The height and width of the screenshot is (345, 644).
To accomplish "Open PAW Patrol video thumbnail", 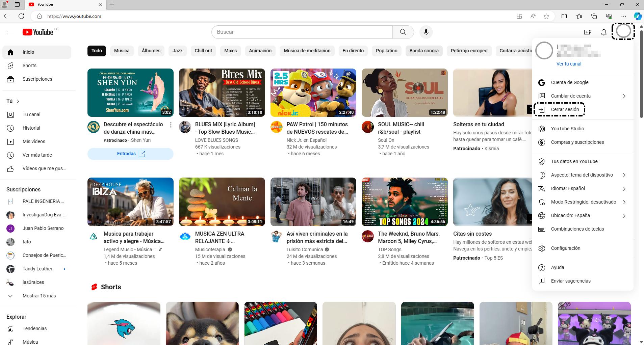I will point(313,92).
